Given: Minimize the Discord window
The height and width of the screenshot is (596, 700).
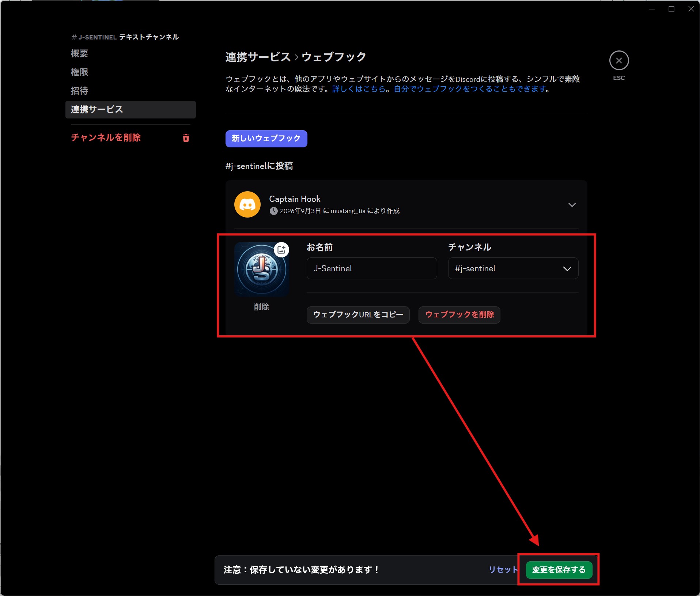Looking at the screenshot, I should coord(652,9).
